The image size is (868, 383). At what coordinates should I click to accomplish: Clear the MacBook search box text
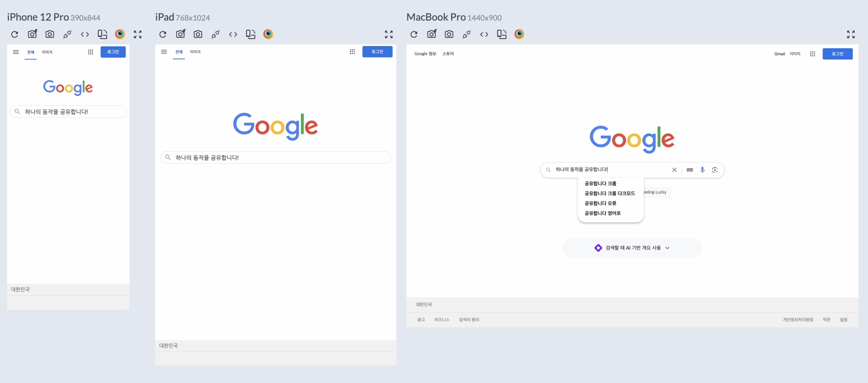click(x=675, y=170)
